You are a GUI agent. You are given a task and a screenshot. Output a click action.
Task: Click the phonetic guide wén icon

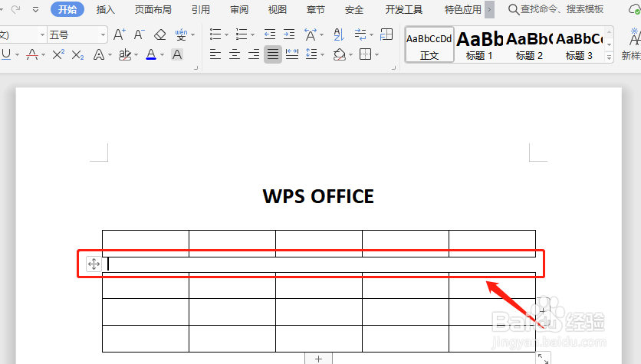(181, 34)
